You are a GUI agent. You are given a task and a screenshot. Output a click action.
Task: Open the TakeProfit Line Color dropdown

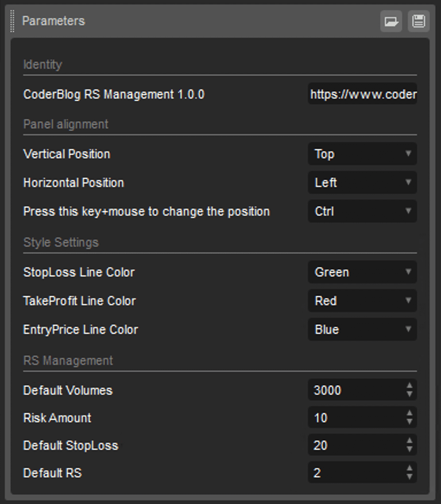(362, 301)
